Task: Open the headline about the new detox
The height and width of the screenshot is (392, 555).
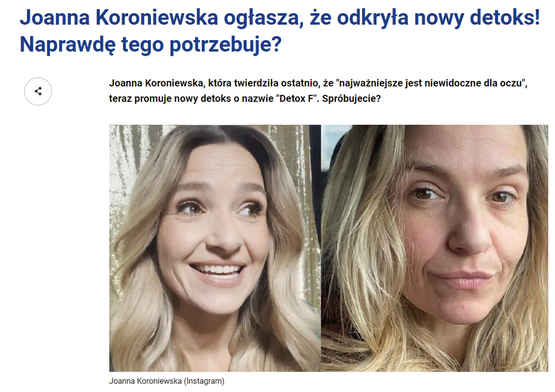Action: click(280, 31)
